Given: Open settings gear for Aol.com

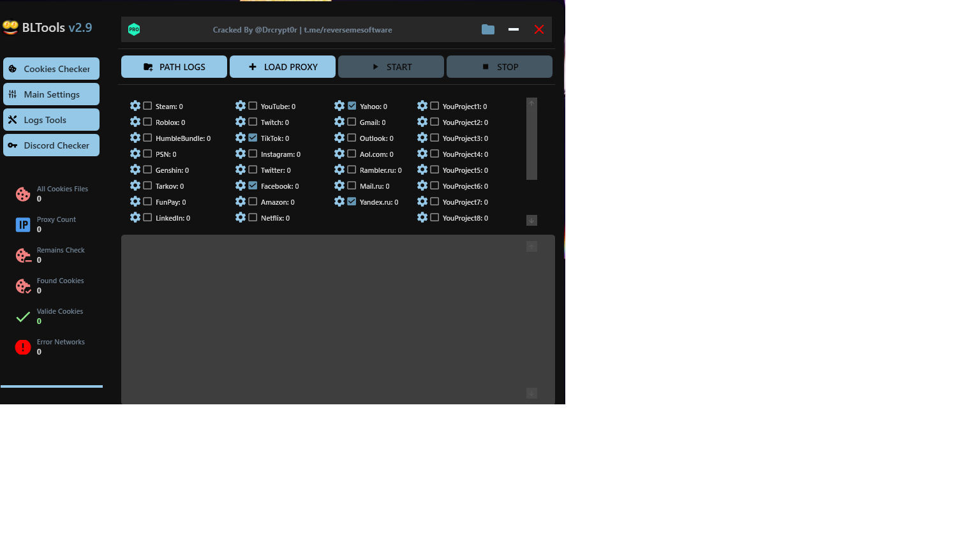Looking at the screenshot, I should click(339, 154).
